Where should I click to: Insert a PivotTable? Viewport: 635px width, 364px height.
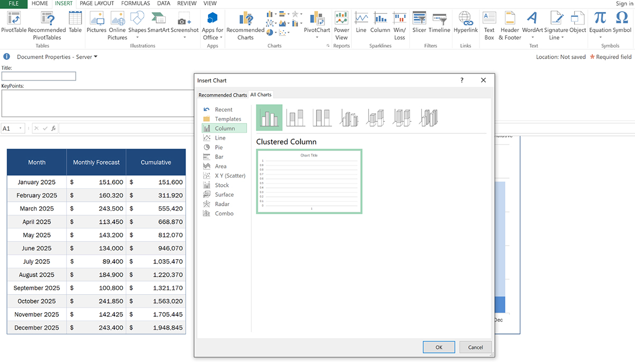(13, 24)
